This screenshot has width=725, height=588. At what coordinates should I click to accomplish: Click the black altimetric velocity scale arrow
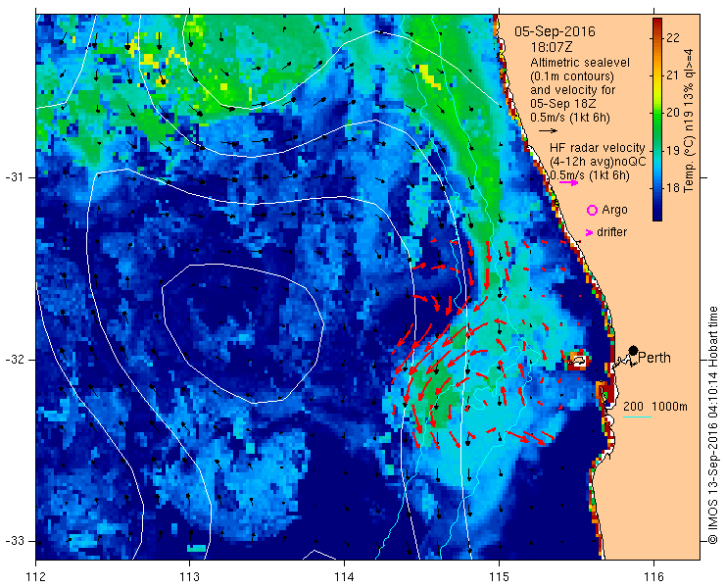tap(549, 131)
